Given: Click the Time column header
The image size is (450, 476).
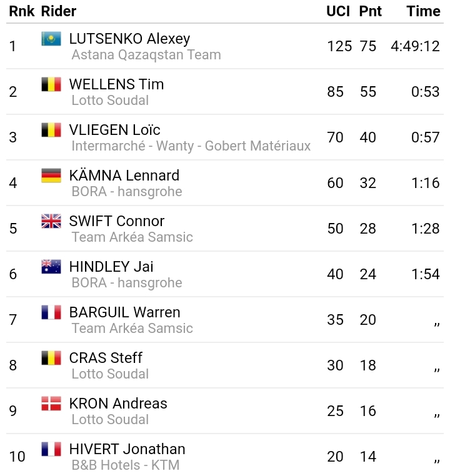Looking at the screenshot, I should (x=423, y=11).
